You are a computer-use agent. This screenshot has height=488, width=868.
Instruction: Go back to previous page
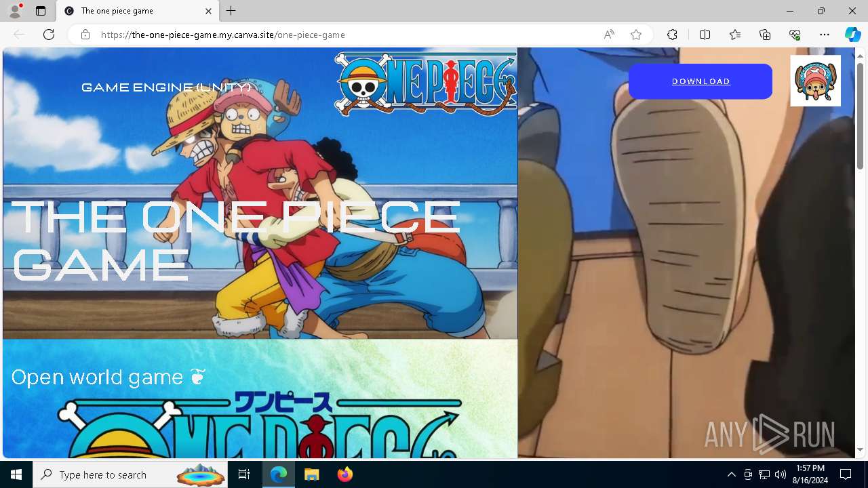point(19,35)
